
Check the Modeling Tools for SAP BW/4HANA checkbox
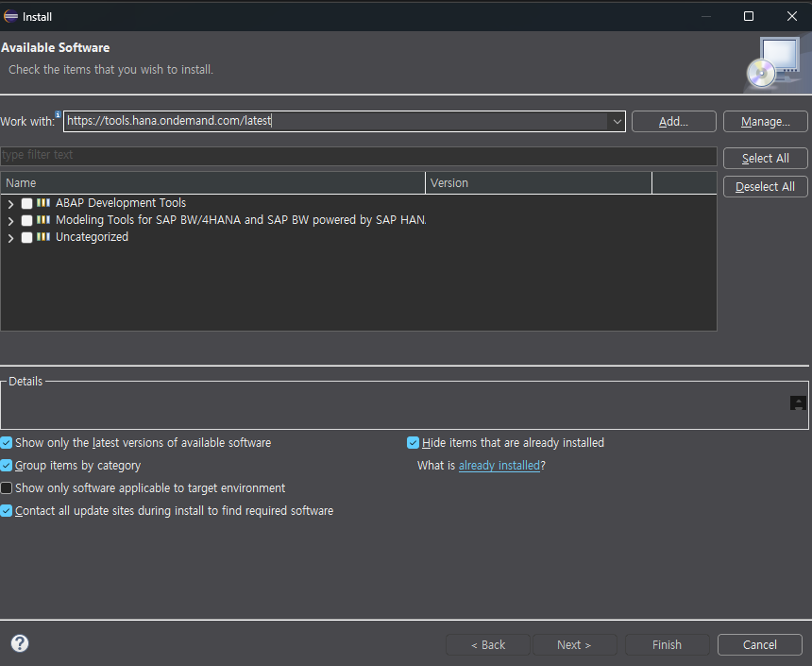(x=27, y=221)
